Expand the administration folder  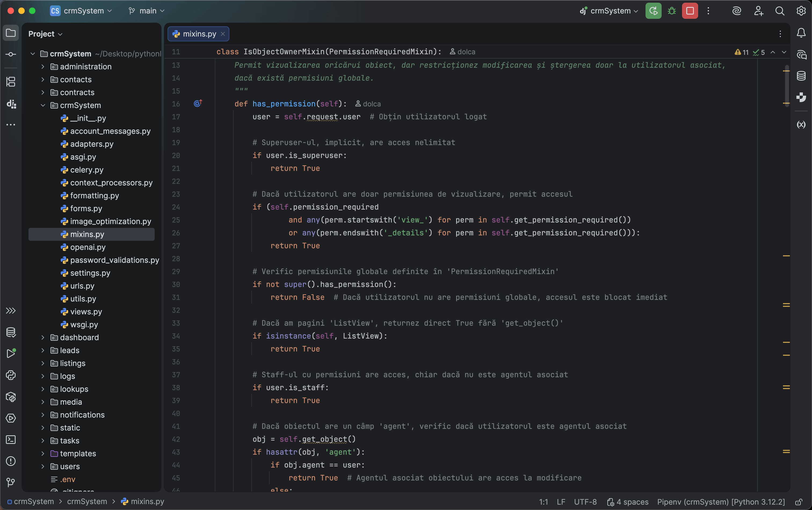click(43, 66)
